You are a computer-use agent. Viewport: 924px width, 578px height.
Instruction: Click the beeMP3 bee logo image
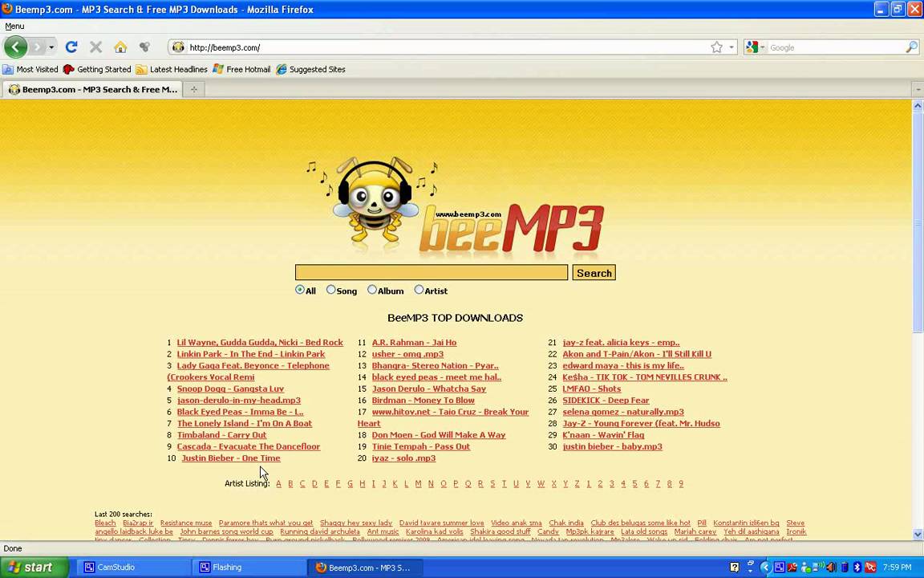pyautogui.click(x=455, y=207)
